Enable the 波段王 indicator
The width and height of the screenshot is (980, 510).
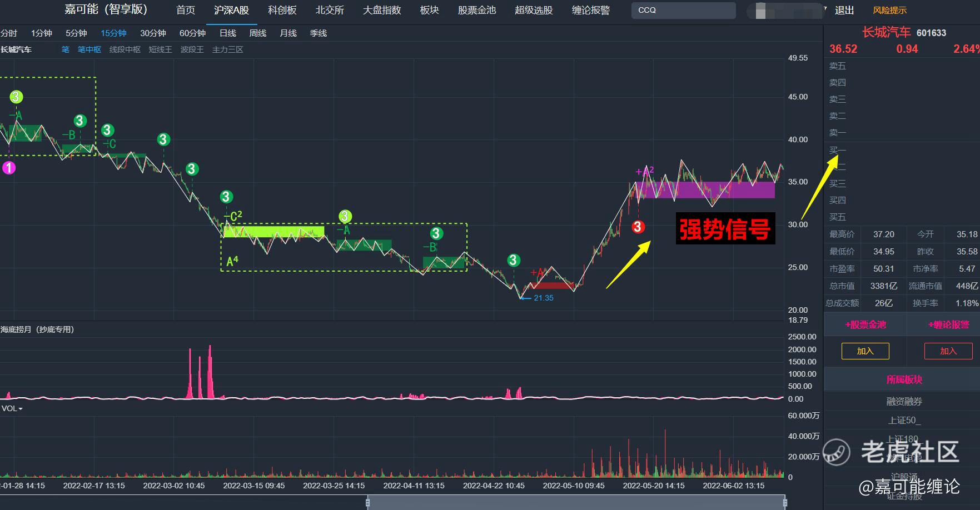click(x=192, y=49)
